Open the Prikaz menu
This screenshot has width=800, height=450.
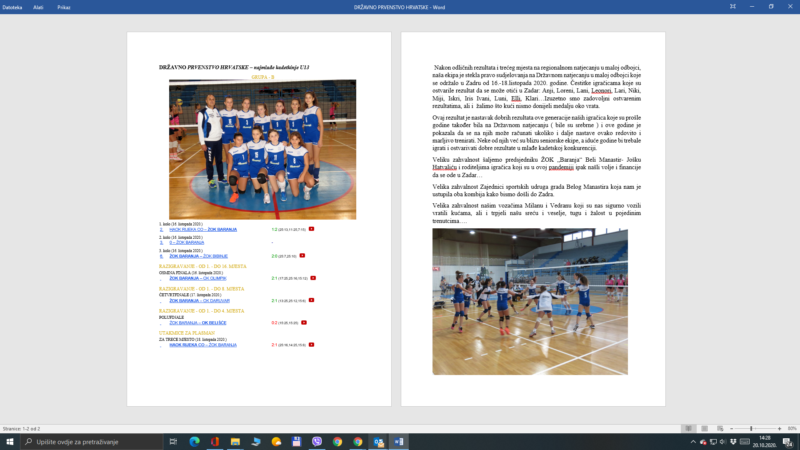point(64,6)
